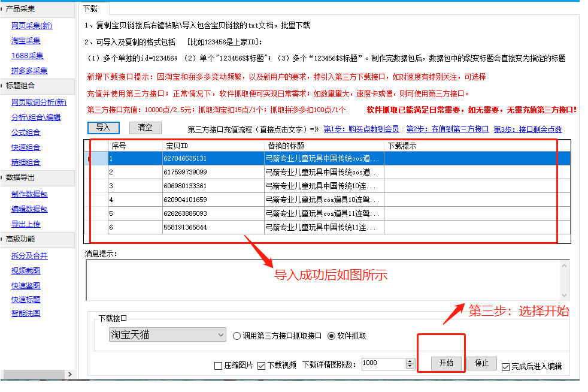The width and height of the screenshot is (588, 392).
Task: Click the 下载详情图张数 input field
Action: click(384, 363)
